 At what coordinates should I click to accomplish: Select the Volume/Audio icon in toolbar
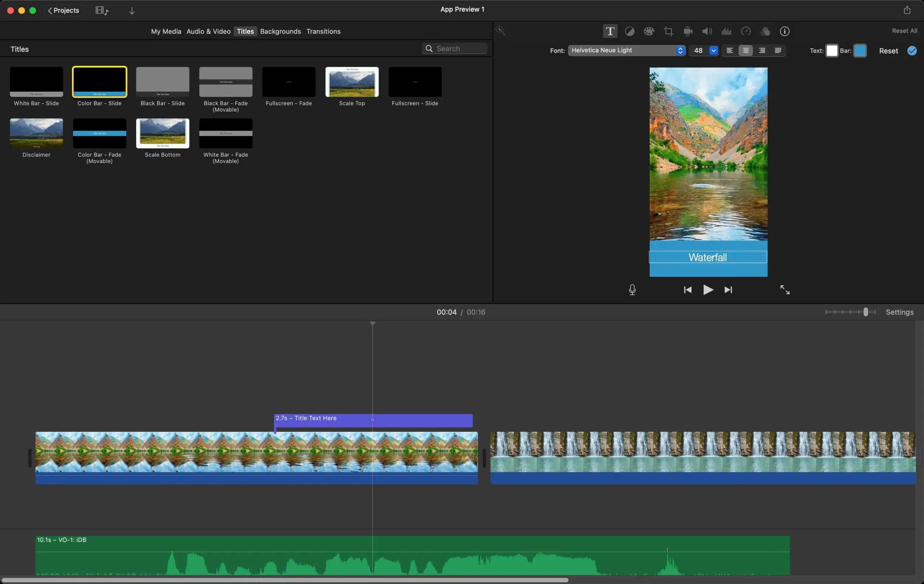pyautogui.click(x=707, y=31)
